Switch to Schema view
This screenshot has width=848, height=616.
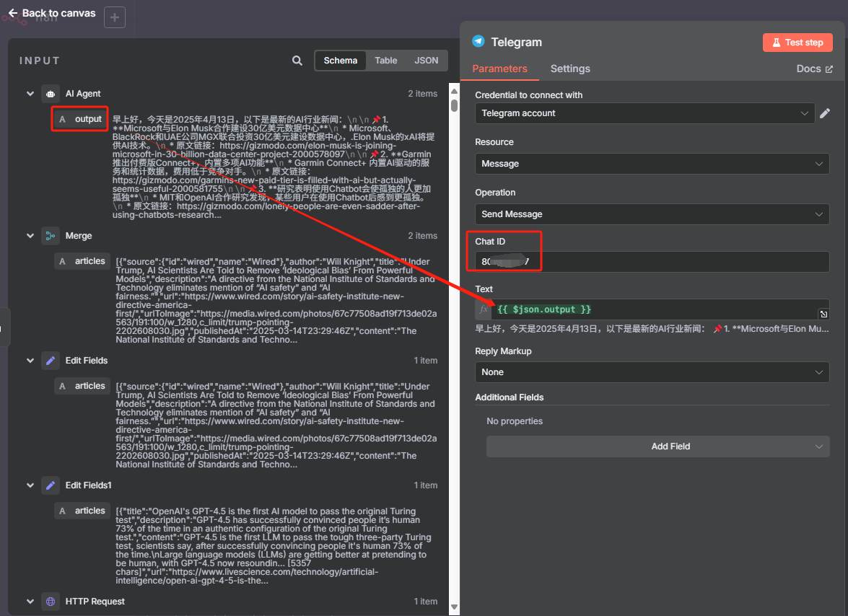pyautogui.click(x=340, y=61)
